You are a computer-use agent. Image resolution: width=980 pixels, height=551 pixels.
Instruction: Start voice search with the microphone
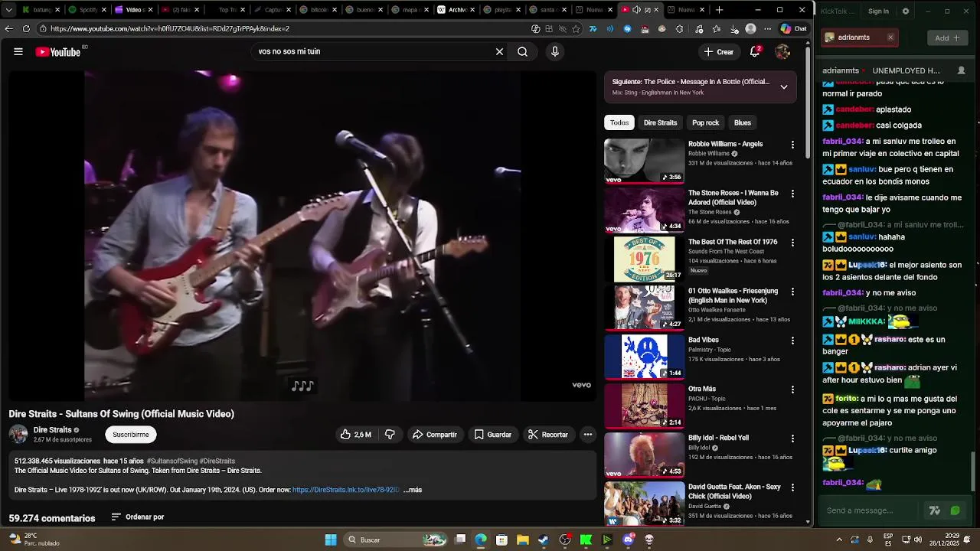pos(555,51)
